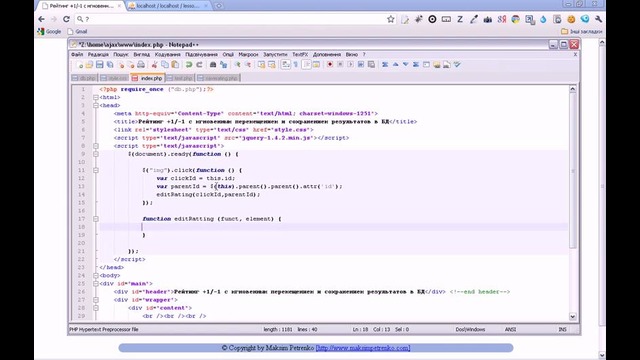Open the Макроси menu

[249, 54]
